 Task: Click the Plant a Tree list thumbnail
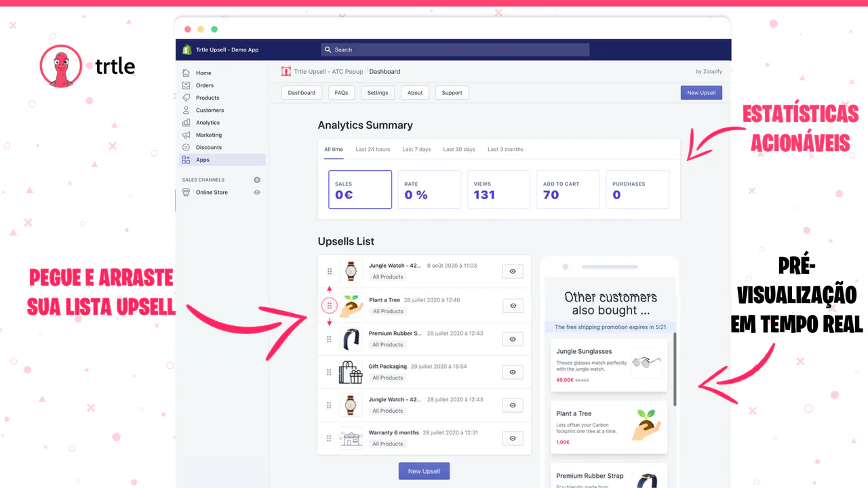click(351, 306)
